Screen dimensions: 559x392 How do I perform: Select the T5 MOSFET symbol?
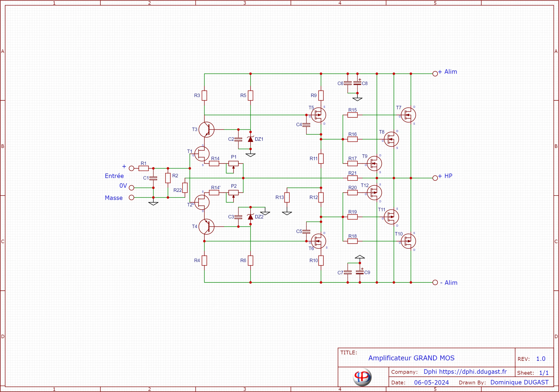(318, 115)
